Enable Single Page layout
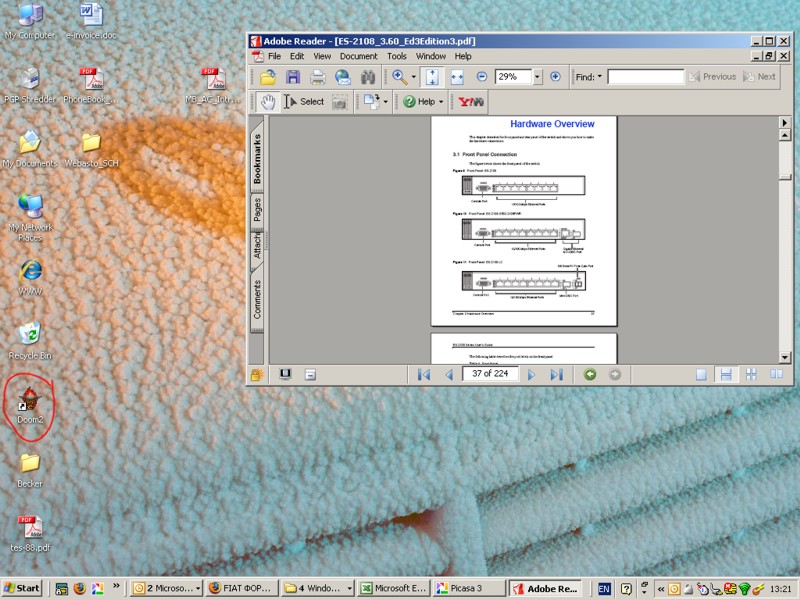Viewport: 800px width, 600px height. click(701, 374)
